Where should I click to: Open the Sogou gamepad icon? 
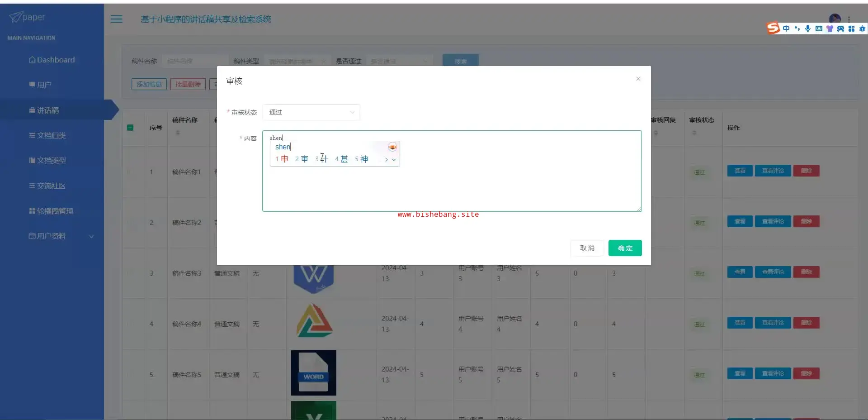tap(840, 29)
